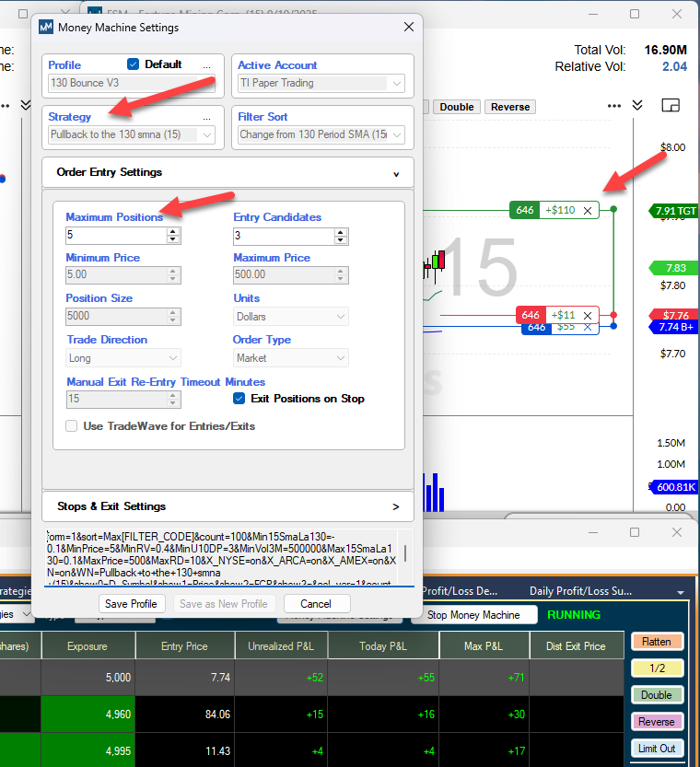Sort by Today P&L column header
This screenshot has height=767, width=700.
pyautogui.click(x=383, y=645)
